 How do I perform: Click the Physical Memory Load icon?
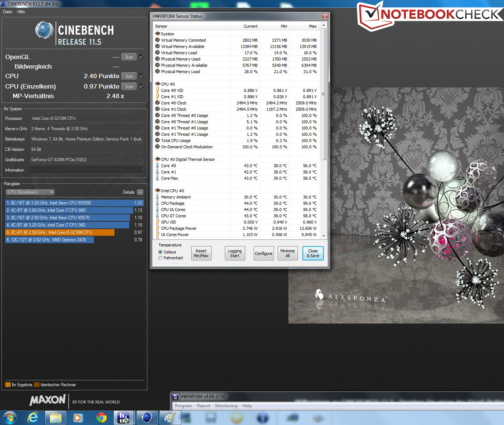pyautogui.click(x=157, y=72)
